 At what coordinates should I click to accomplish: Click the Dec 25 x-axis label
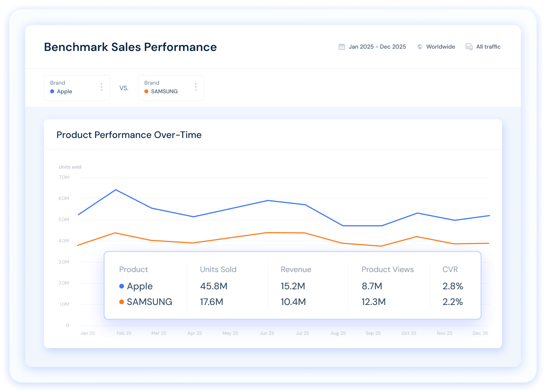[480, 333]
